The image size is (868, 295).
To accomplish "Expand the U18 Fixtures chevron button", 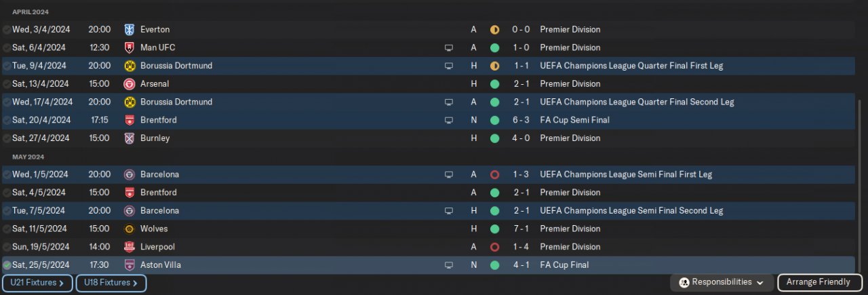I will tap(111, 283).
